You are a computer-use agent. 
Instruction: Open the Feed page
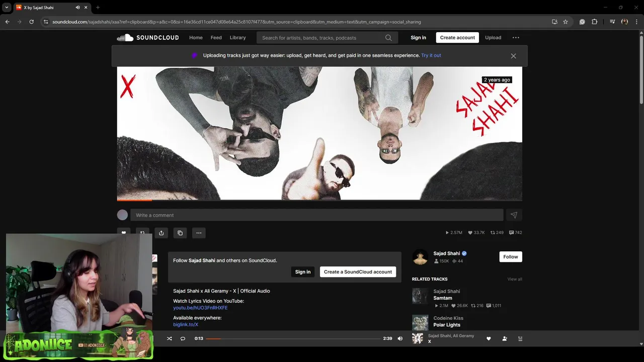pos(216,38)
